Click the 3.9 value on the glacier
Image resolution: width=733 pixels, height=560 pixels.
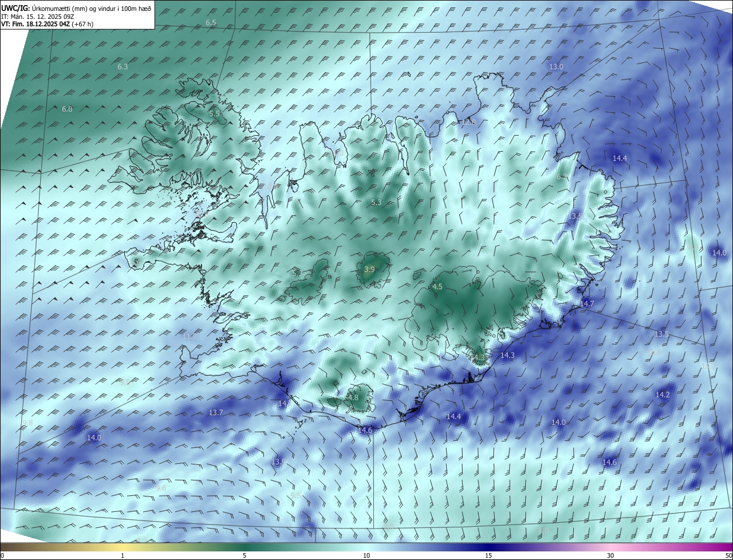tap(369, 270)
